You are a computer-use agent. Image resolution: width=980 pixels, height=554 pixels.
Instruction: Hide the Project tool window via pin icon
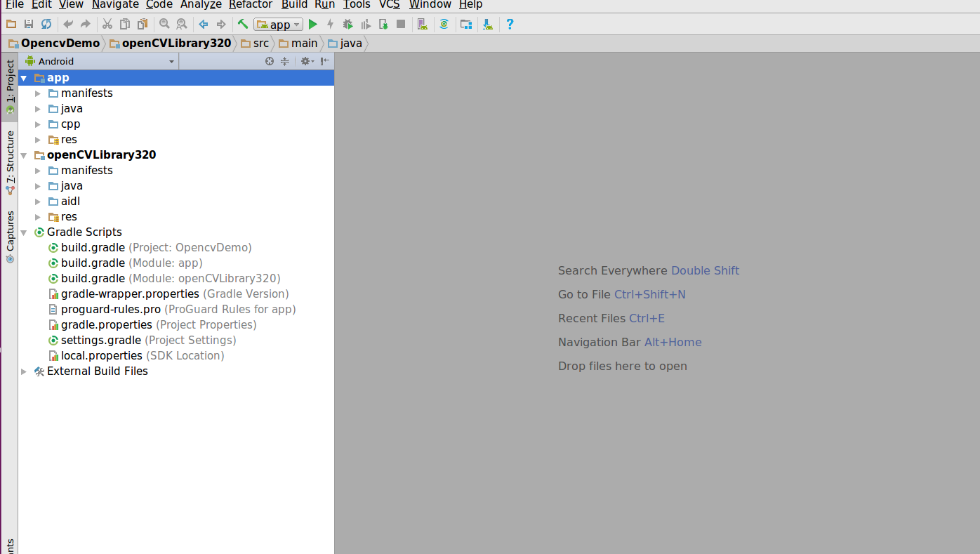click(325, 61)
